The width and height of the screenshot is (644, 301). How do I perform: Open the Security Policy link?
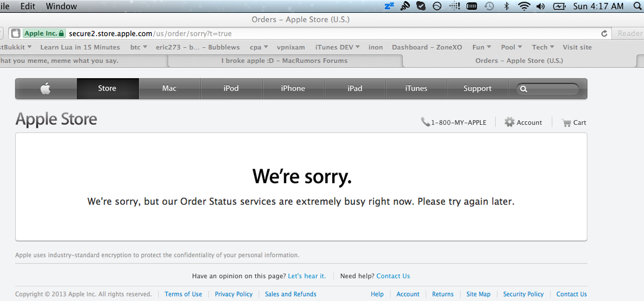point(523,294)
